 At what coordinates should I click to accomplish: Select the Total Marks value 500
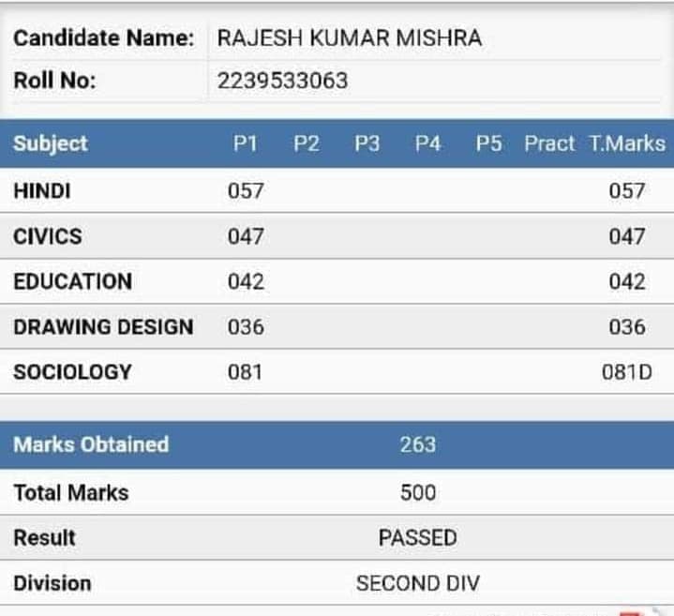click(417, 492)
